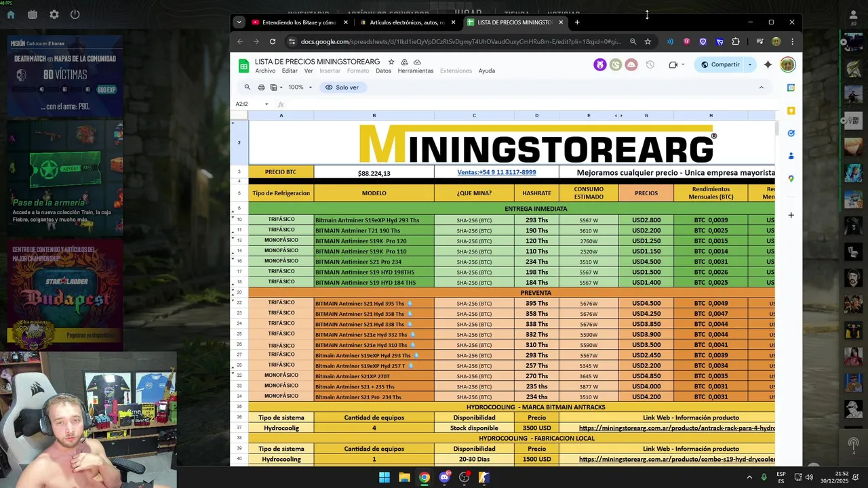Check the cloud document status icon

[417, 62]
